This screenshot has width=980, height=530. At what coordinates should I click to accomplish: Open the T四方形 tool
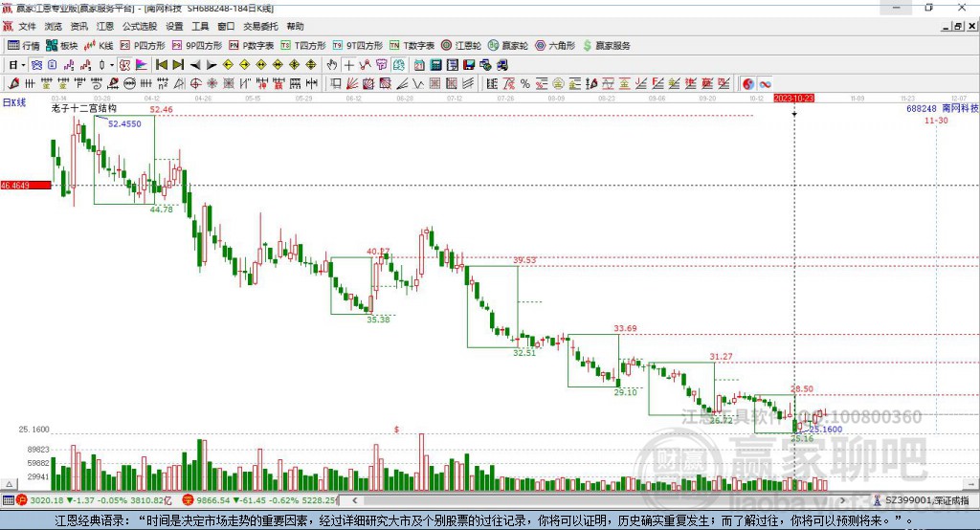303,46
